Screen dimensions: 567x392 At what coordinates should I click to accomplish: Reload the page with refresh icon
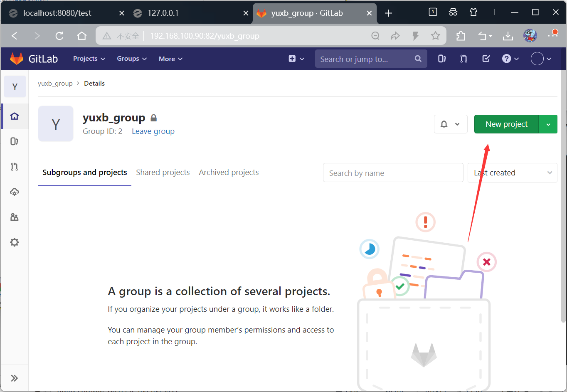pyautogui.click(x=59, y=36)
